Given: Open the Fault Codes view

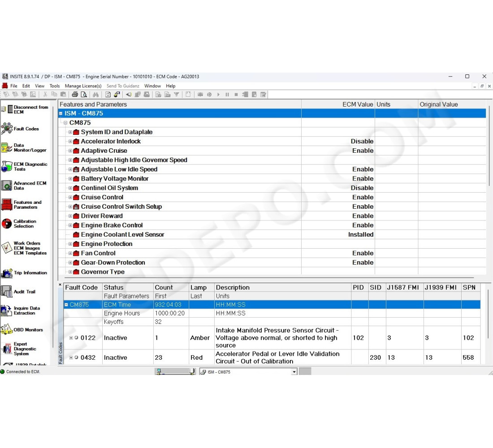Looking at the screenshot, I should (x=7, y=129).
